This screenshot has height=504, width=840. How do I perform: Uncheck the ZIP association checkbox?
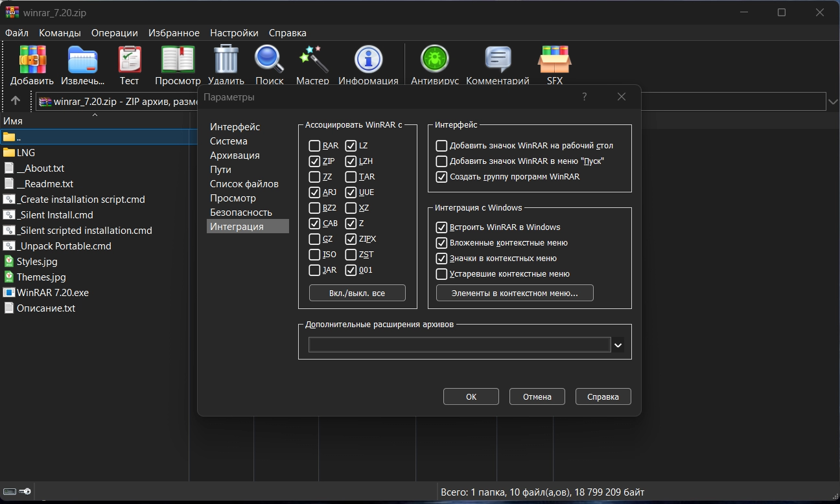[314, 161]
